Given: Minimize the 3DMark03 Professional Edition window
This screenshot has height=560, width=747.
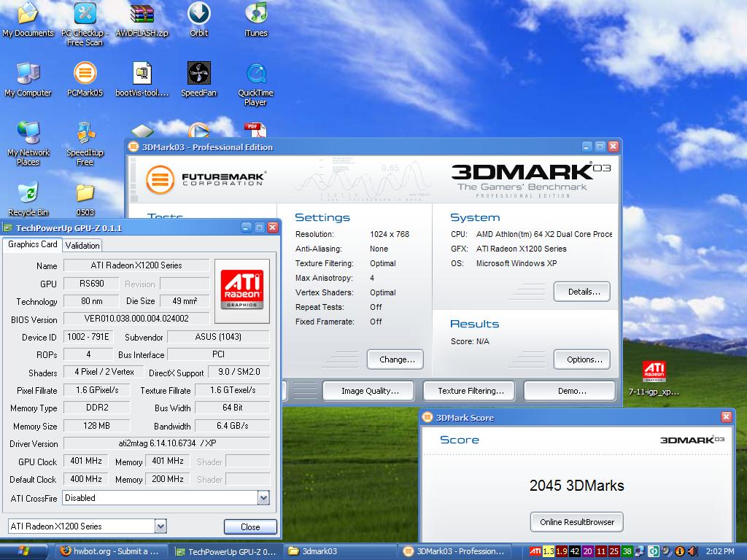Looking at the screenshot, I should point(587,147).
